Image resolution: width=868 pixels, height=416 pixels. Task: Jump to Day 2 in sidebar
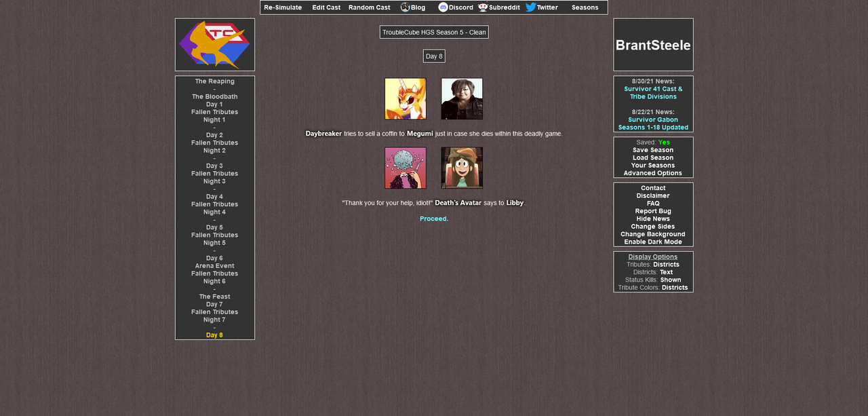coord(214,135)
